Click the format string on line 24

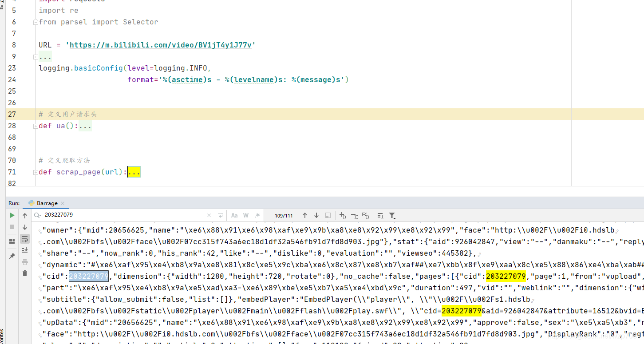(252, 79)
